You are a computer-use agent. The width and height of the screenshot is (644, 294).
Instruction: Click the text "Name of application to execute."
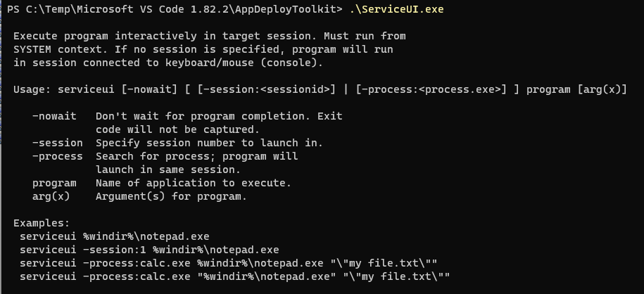tap(194, 183)
